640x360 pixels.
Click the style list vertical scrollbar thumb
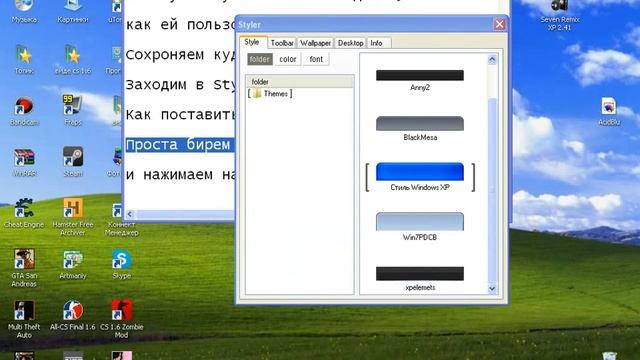click(x=492, y=190)
